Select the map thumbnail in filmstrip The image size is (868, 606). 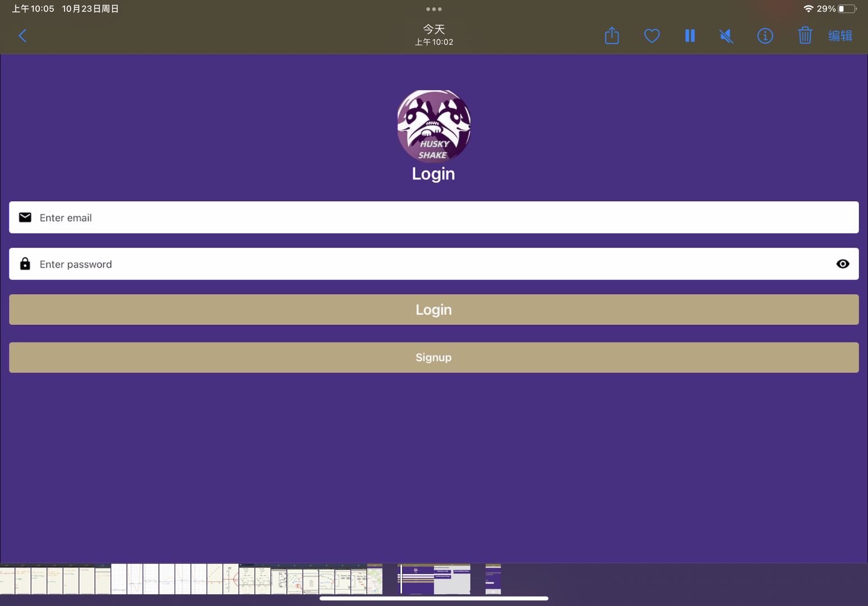[374, 579]
